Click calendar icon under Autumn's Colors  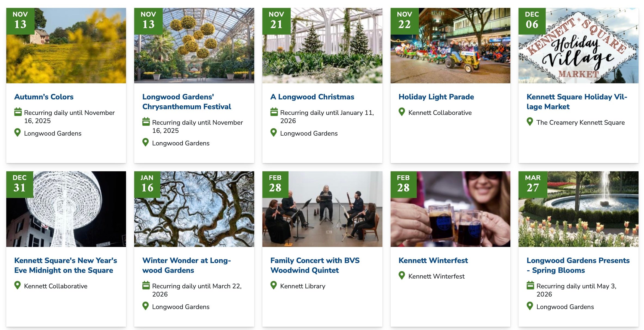pos(18,112)
